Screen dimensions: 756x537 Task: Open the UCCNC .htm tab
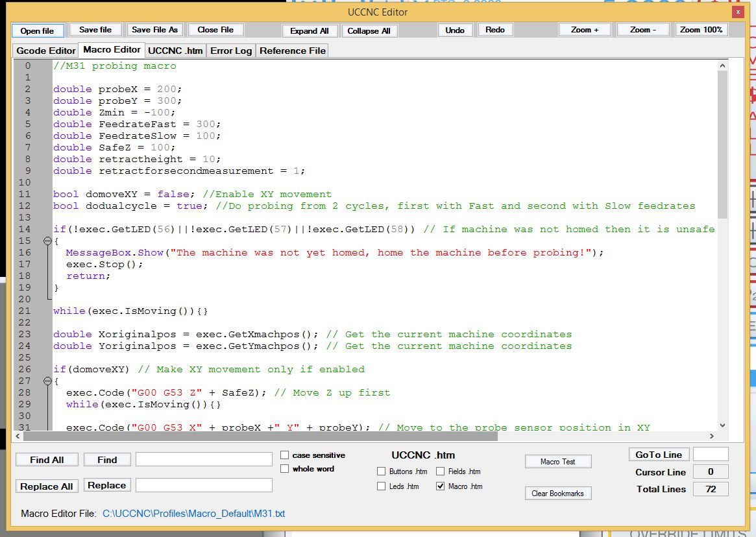pyautogui.click(x=175, y=51)
